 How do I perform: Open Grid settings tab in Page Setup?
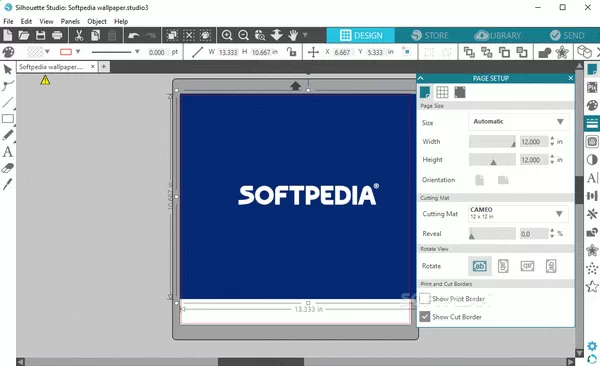click(x=442, y=92)
